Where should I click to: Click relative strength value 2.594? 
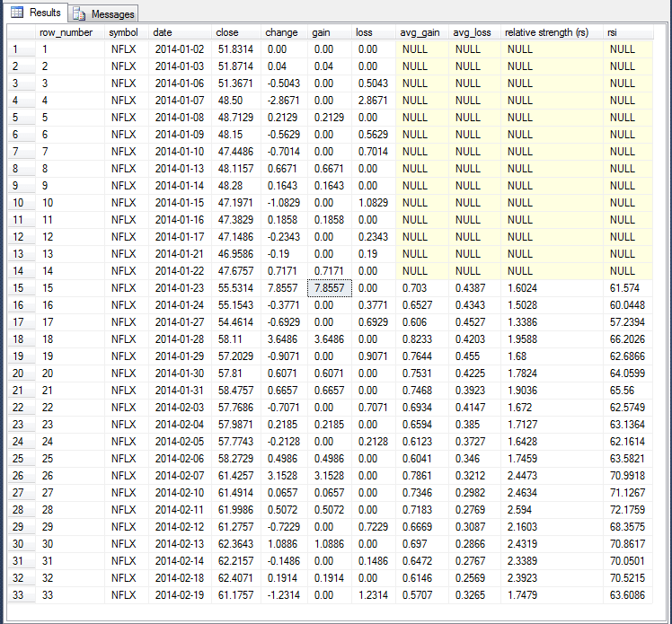point(552,510)
